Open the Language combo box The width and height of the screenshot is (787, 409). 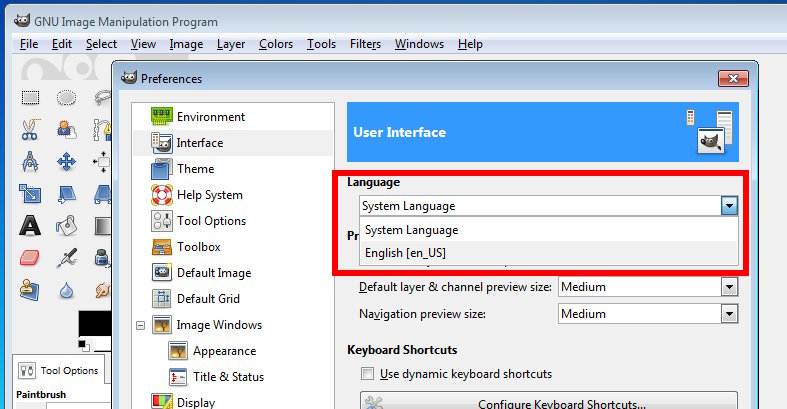[549, 206]
